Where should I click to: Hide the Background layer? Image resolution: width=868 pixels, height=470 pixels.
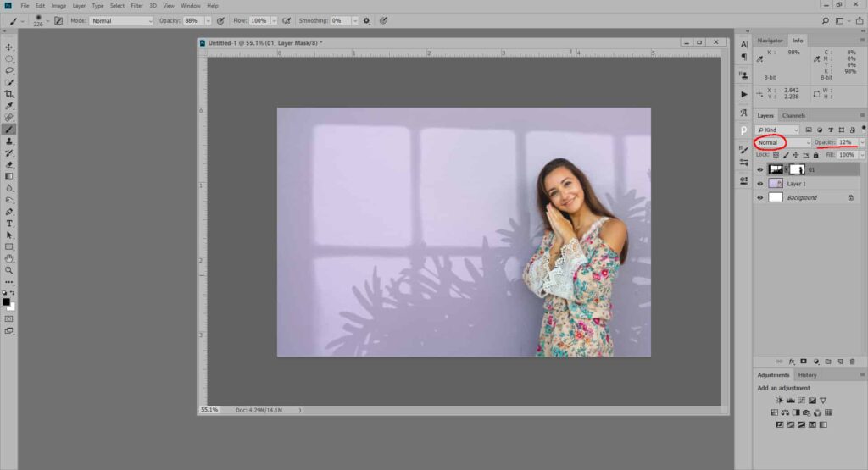[x=760, y=197]
